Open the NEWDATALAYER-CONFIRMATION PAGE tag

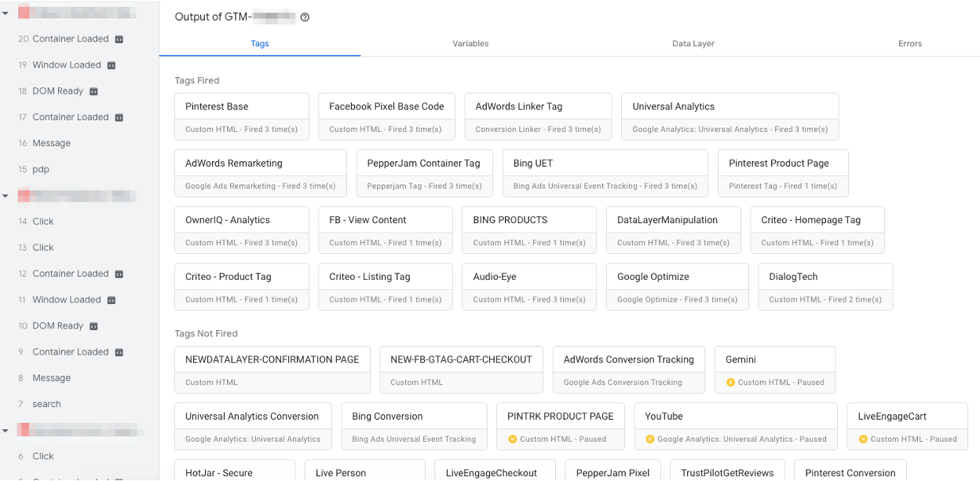tap(272, 369)
